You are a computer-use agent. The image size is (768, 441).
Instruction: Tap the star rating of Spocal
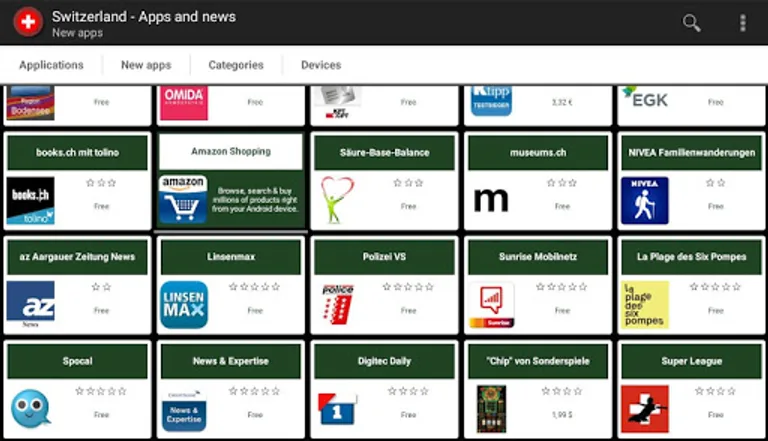(x=101, y=391)
